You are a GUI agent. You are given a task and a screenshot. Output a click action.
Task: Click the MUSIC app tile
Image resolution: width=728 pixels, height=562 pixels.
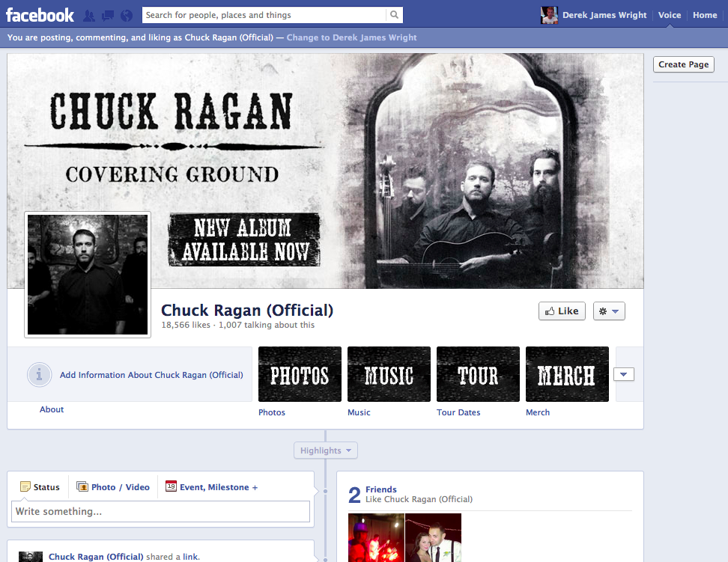pos(389,374)
